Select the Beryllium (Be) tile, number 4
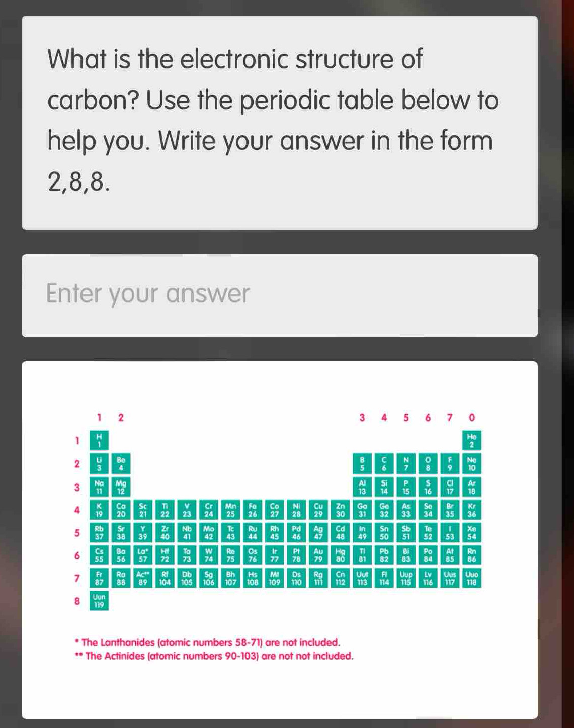Image resolution: width=574 pixels, height=728 pixels. [121, 463]
